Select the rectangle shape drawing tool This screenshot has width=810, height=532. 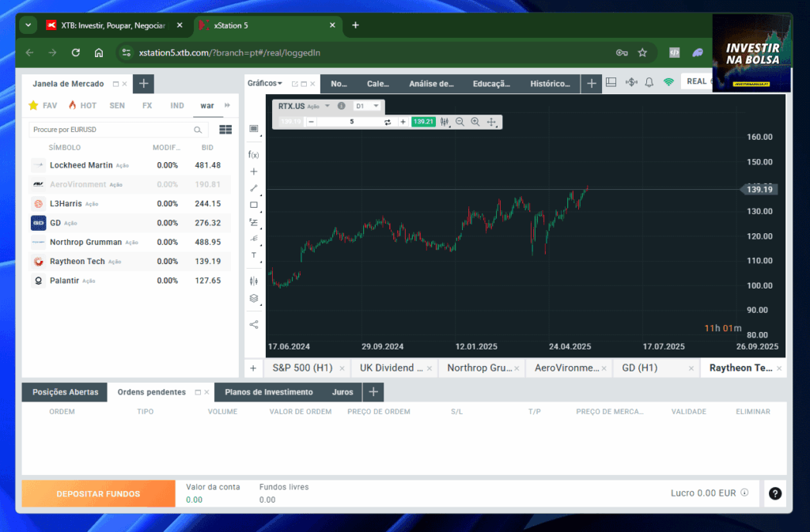click(254, 205)
